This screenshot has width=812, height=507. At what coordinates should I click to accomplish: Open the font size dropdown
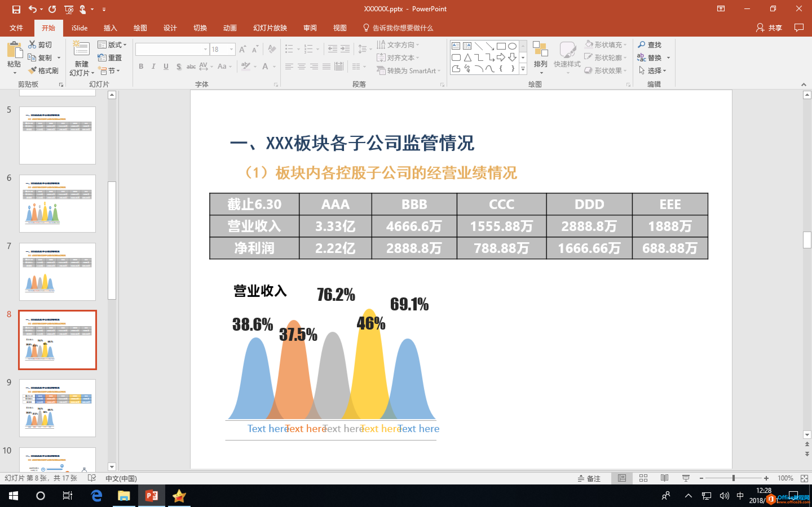click(x=231, y=49)
